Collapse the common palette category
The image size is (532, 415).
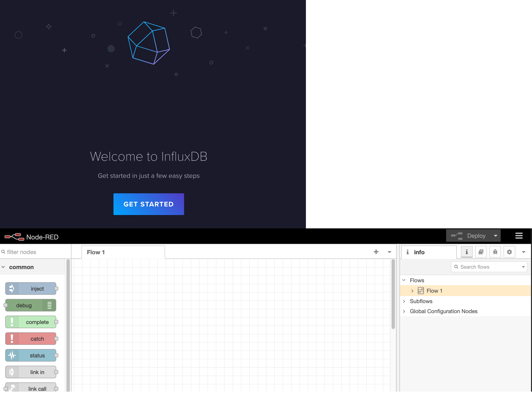pos(3,267)
